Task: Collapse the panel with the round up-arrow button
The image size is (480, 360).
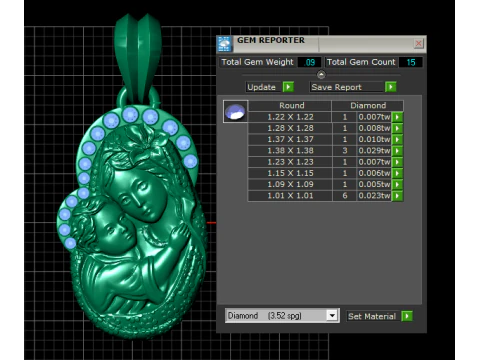Action: click(321, 75)
